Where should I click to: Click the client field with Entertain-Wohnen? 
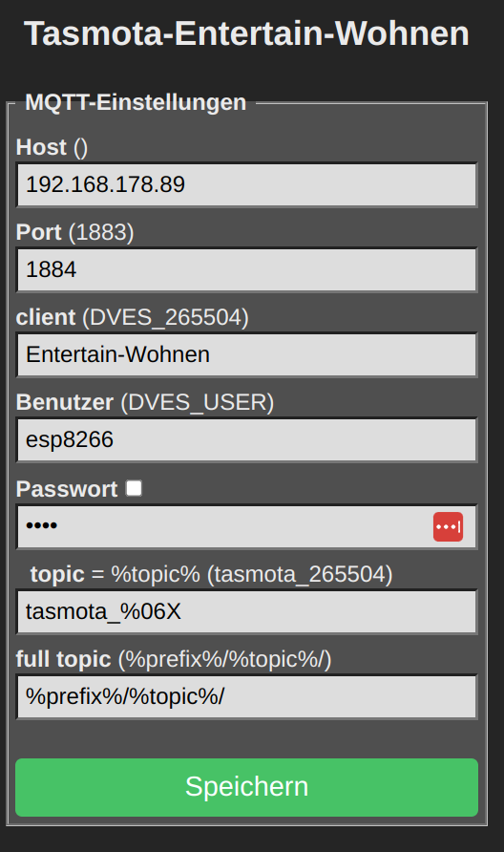click(x=247, y=354)
